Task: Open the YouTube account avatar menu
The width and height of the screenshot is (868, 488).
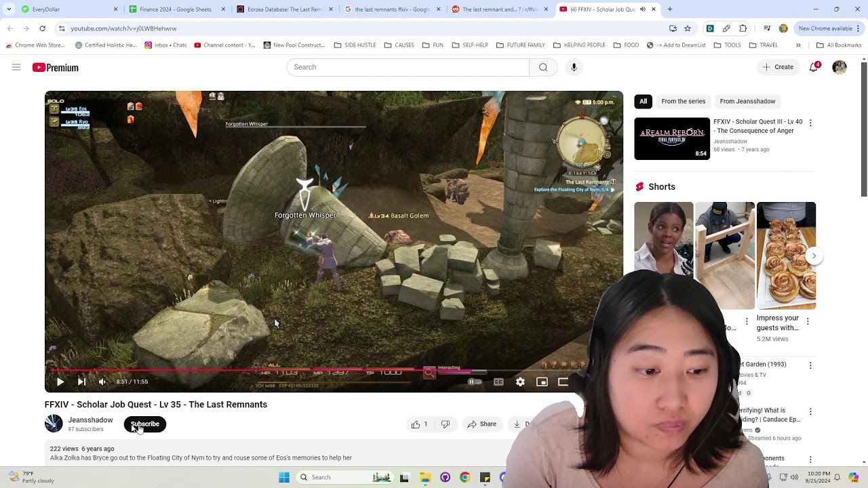Action: [840, 67]
